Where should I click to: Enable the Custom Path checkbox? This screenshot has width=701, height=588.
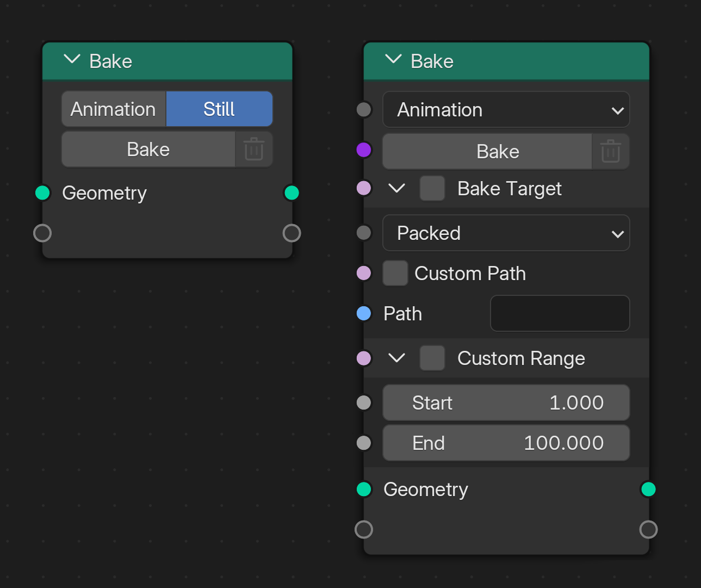coord(395,273)
